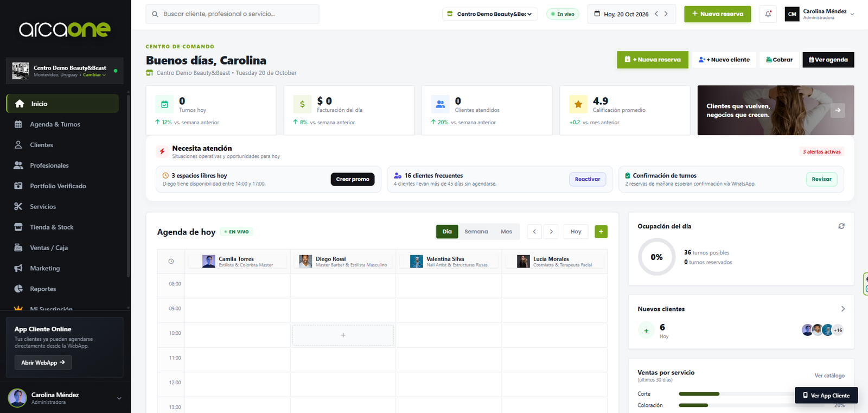The width and height of the screenshot is (868, 413).
Task: Open the Servicios scissors icon
Action: click(18, 207)
